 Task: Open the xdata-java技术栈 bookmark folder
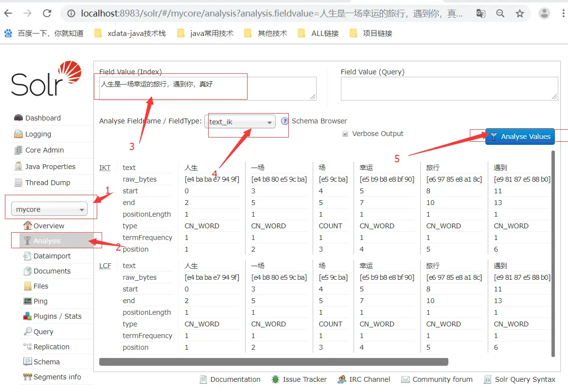tap(130, 34)
